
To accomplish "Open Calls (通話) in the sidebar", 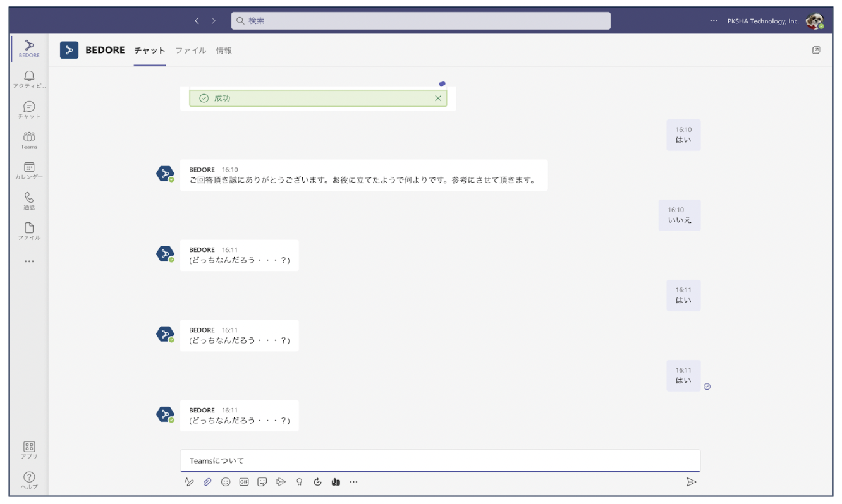I will click(x=29, y=201).
